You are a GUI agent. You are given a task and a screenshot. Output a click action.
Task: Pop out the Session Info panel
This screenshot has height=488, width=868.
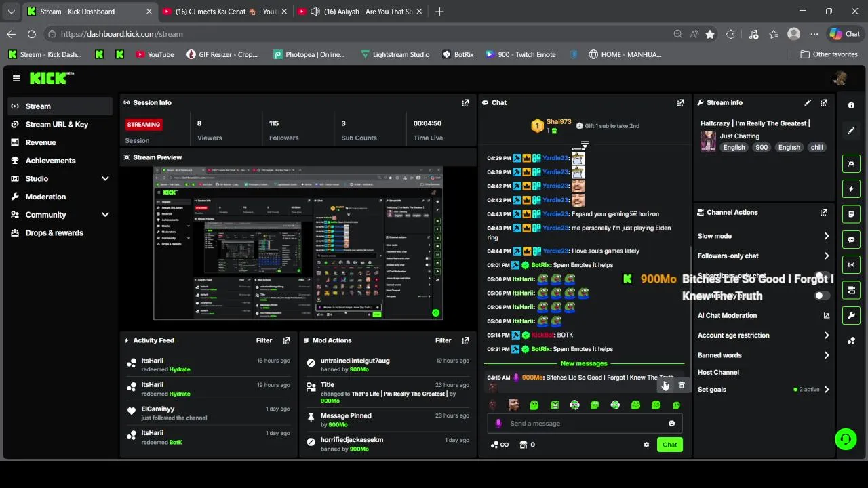465,102
